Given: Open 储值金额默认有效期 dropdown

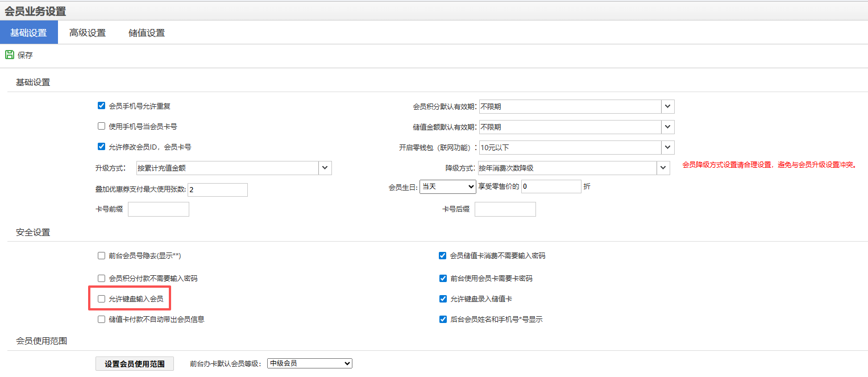Looking at the screenshot, I should (668, 127).
